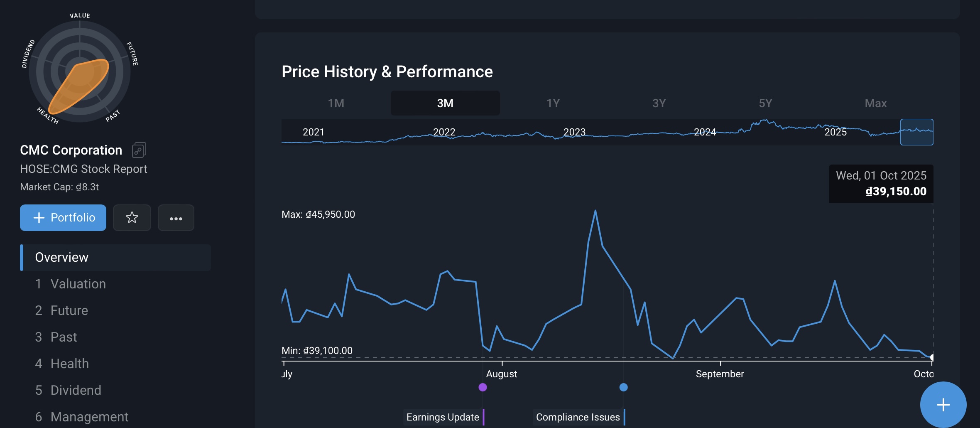Switch chart to 3Y range
The width and height of the screenshot is (980, 428).
point(659,103)
